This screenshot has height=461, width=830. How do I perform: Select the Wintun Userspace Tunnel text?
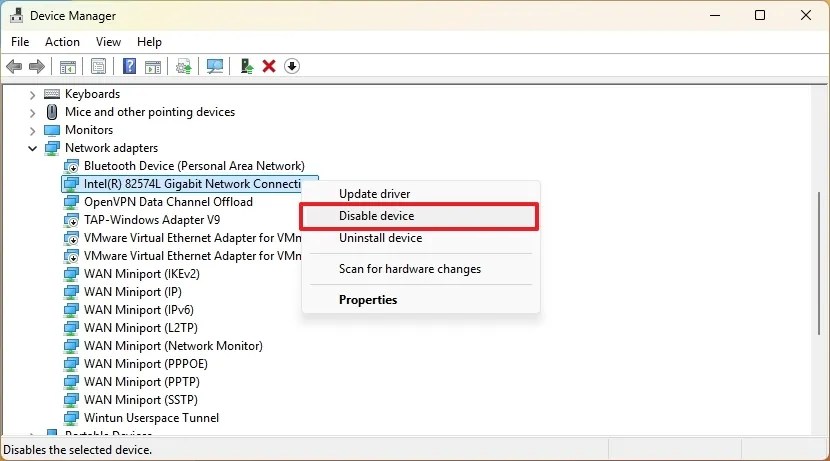(x=151, y=418)
